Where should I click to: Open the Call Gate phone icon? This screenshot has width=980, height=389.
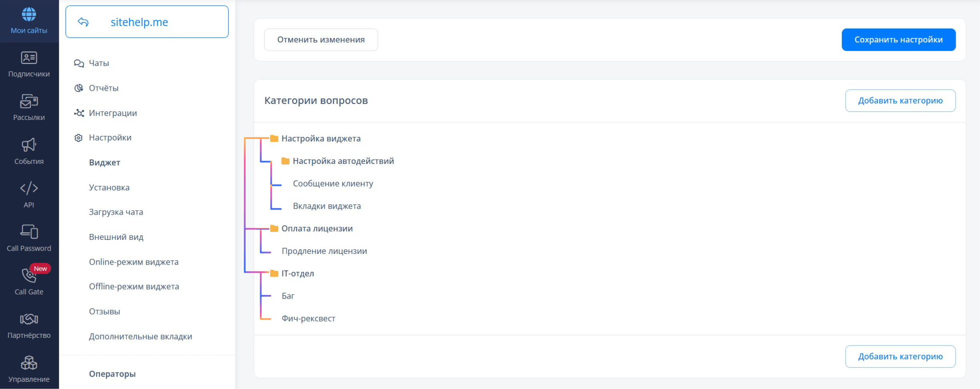click(x=29, y=275)
